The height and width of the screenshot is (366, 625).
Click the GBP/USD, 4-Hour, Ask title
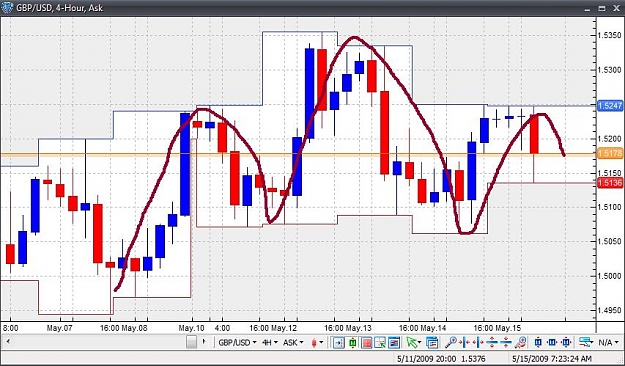click(60, 8)
